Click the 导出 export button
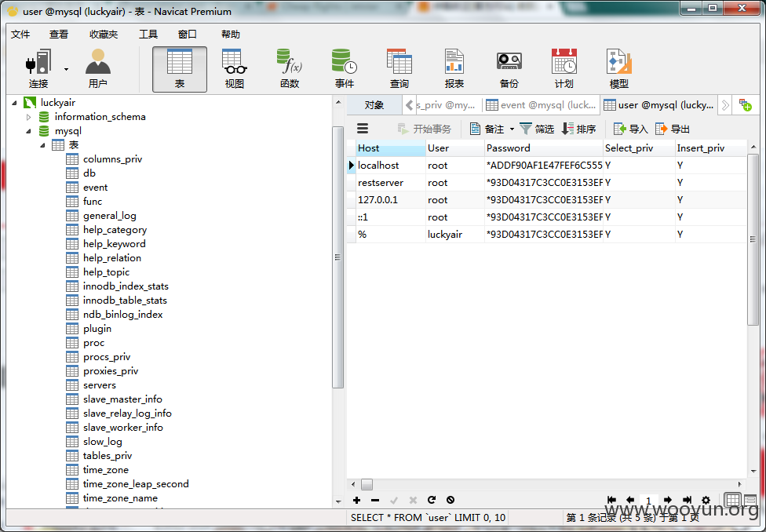 click(x=673, y=129)
